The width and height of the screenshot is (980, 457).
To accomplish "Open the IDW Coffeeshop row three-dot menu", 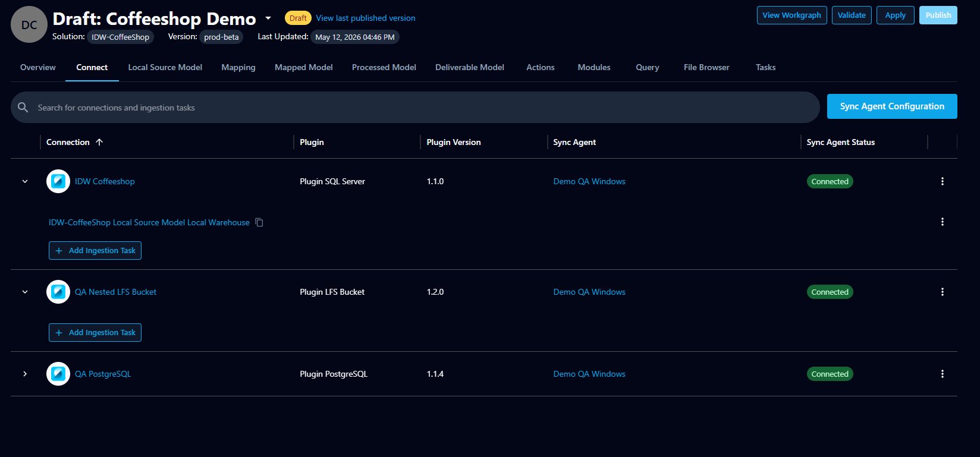I will [x=942, y=181].
